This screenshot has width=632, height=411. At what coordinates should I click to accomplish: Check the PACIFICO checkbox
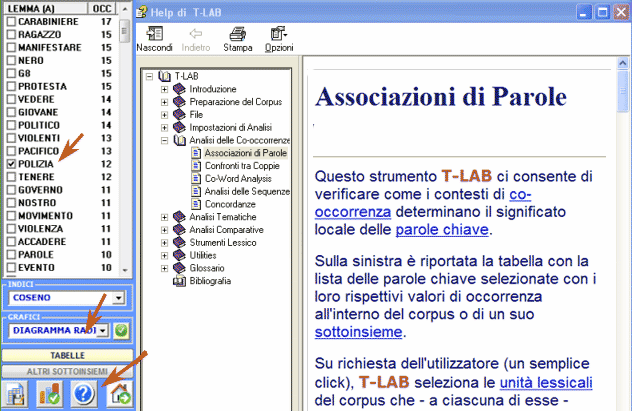click(11, 151)
